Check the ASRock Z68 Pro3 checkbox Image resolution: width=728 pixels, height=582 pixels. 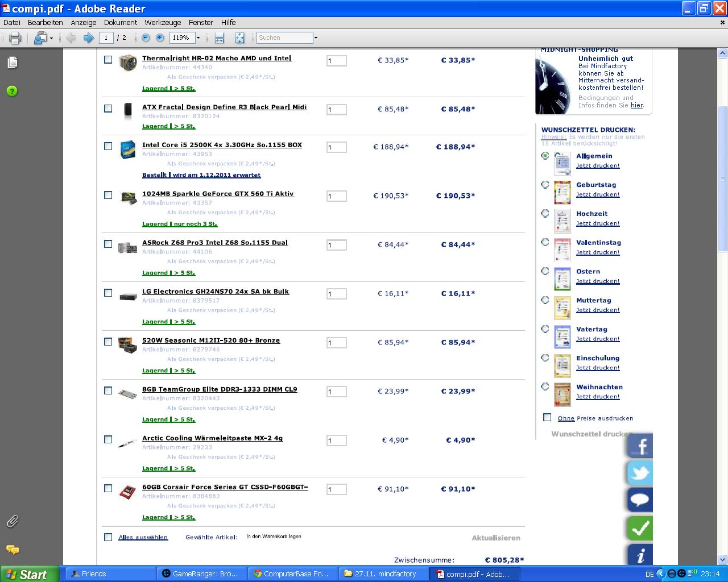point(108,244)
